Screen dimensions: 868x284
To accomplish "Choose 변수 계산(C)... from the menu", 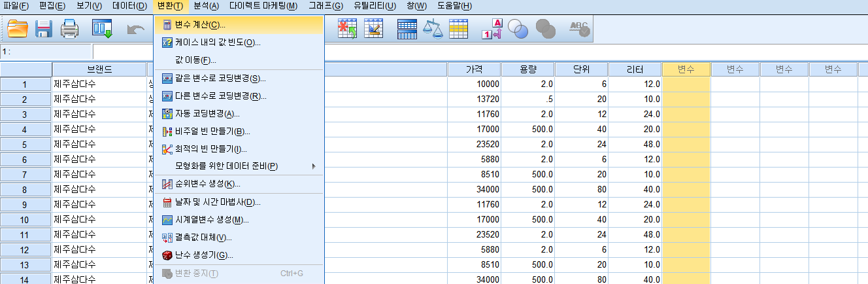I will click(239, 25).
